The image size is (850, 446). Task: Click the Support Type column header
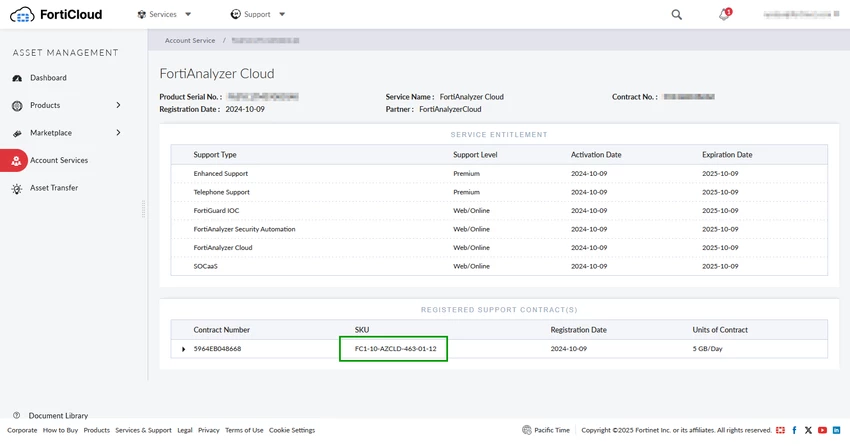click(215, 155)
